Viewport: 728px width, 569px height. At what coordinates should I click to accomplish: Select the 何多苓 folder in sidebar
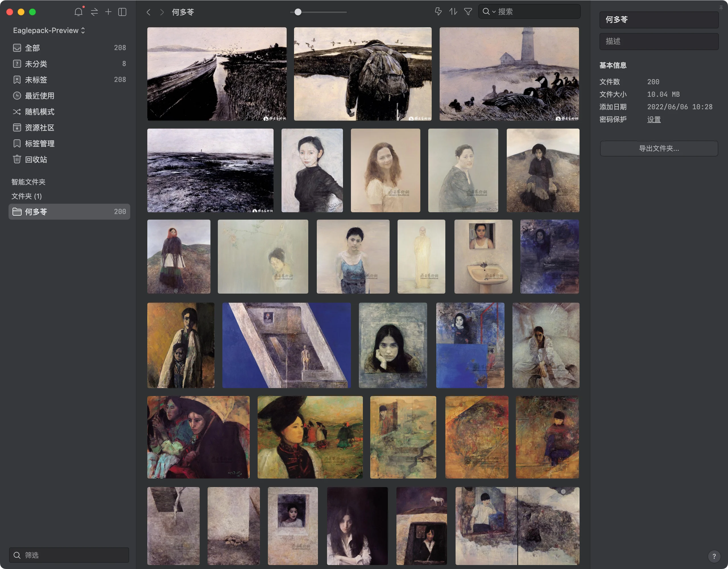coord(69,212)
